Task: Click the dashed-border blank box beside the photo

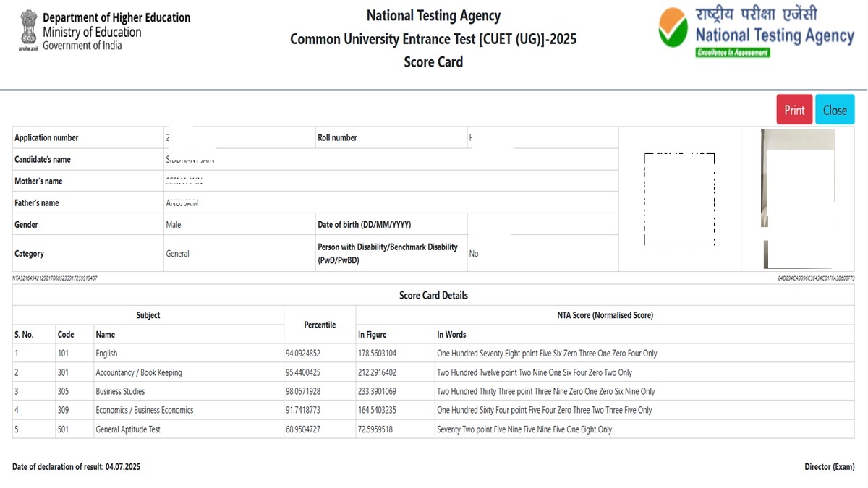Action: (679, 199)
